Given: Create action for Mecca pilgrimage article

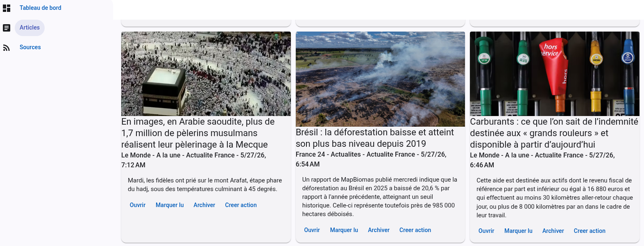Looking at the screenshot, I should tap(241, 205).
